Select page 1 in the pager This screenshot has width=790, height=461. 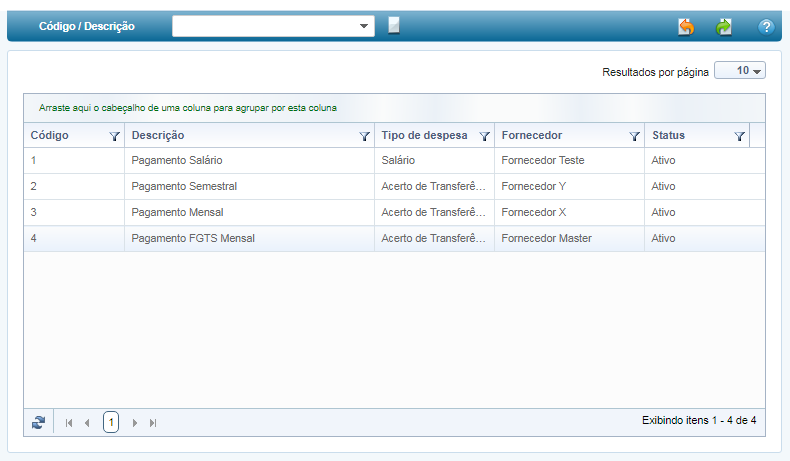[111, 423]
